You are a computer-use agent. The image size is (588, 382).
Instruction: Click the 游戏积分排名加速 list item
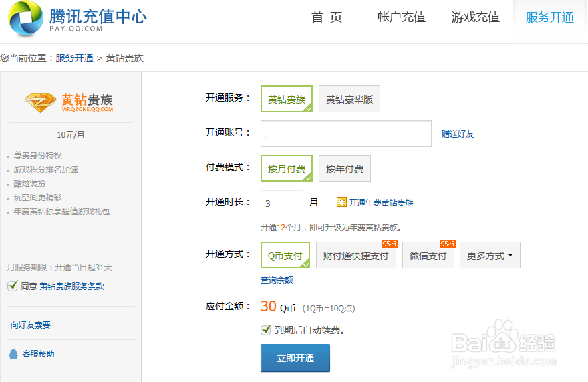click(45, 170)
